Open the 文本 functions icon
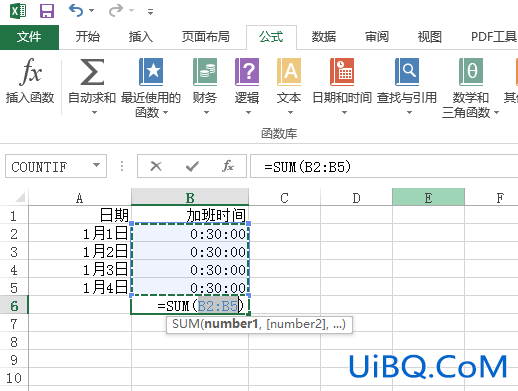 click(x=289, y=72)
